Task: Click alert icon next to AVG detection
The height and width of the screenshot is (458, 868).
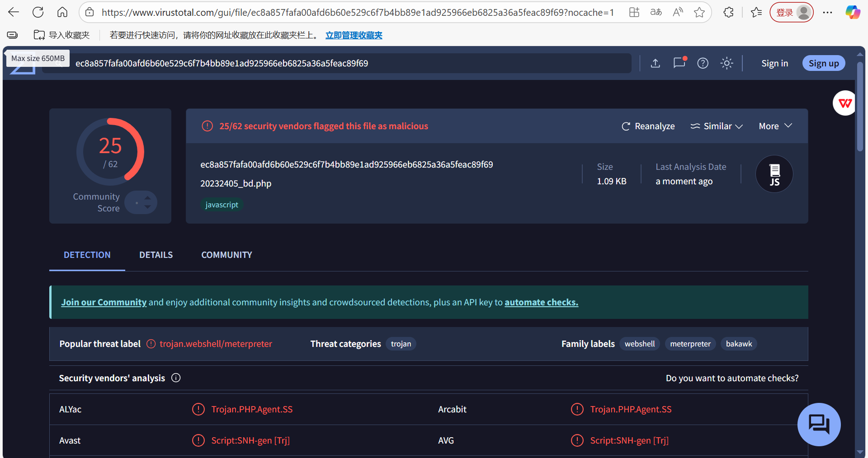Action: [577, 440]
